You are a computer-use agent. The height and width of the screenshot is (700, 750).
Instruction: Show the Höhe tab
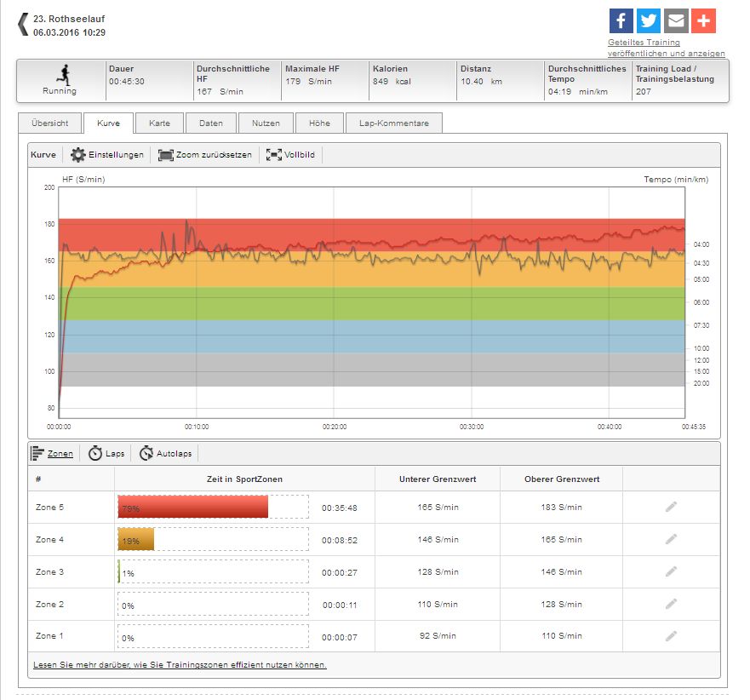coord(319,123)
